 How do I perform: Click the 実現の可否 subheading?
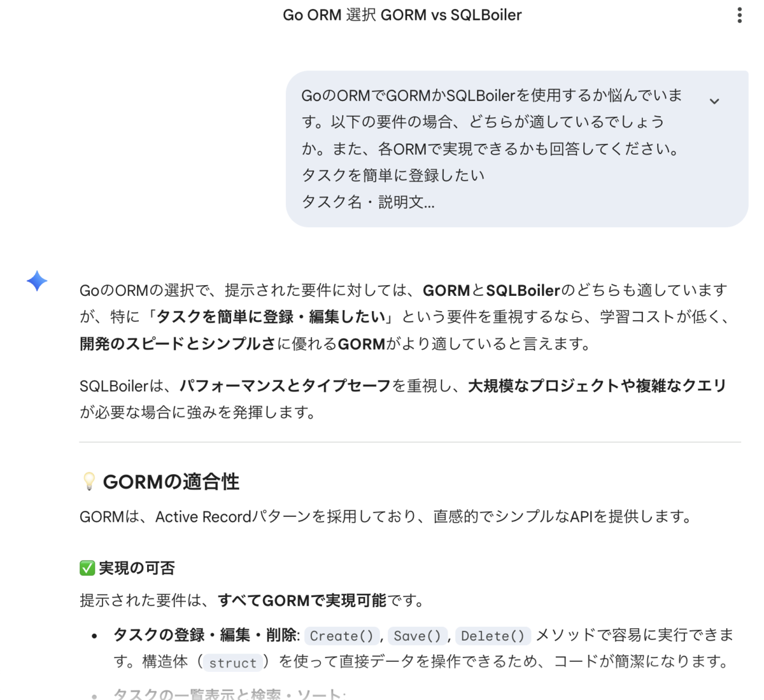coord(137,568)
